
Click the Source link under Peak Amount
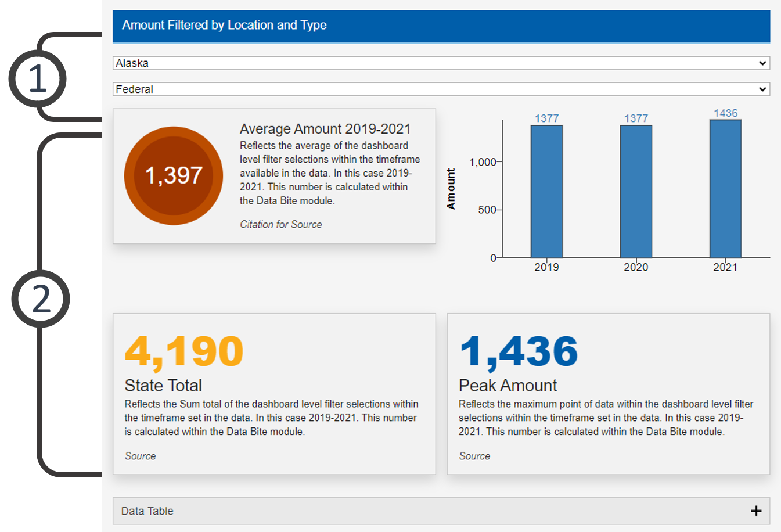pos(474,456)
